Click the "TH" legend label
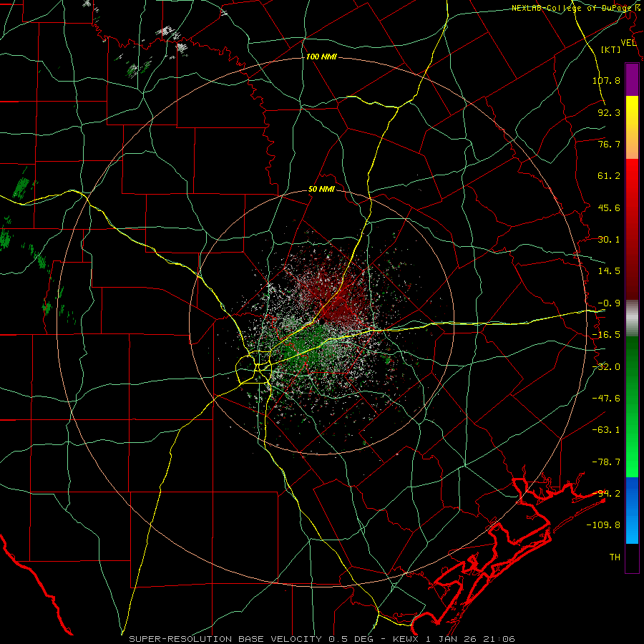This screenshot has height=644, width=644. point(615,557)
